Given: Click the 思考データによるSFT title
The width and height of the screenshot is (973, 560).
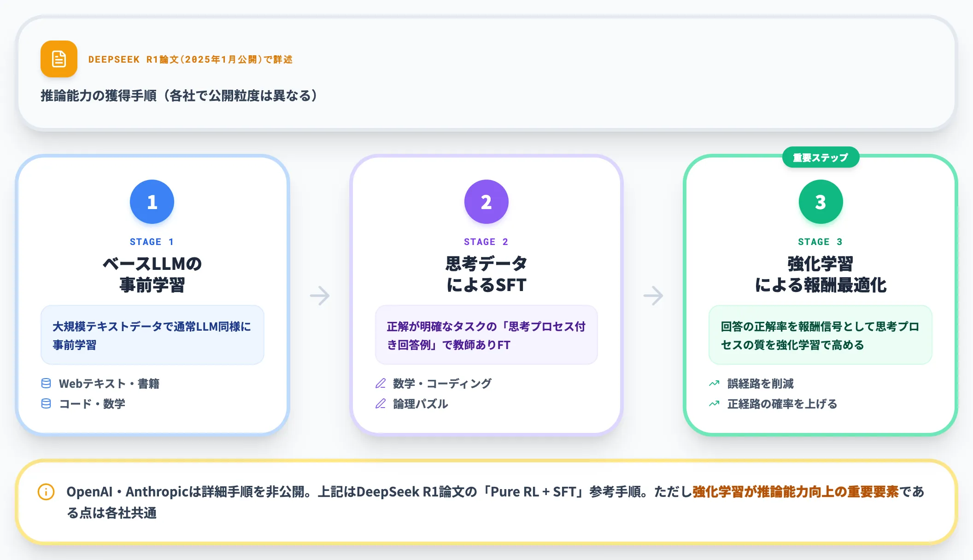Looking at the screenshot, I should coord(486,274).
